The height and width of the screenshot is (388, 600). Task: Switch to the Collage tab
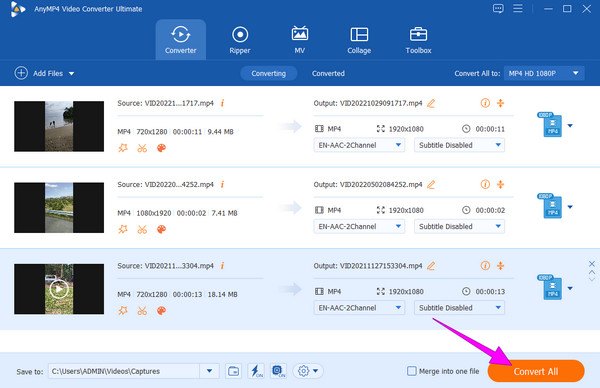pyautogui.click(x=359, y=40)
